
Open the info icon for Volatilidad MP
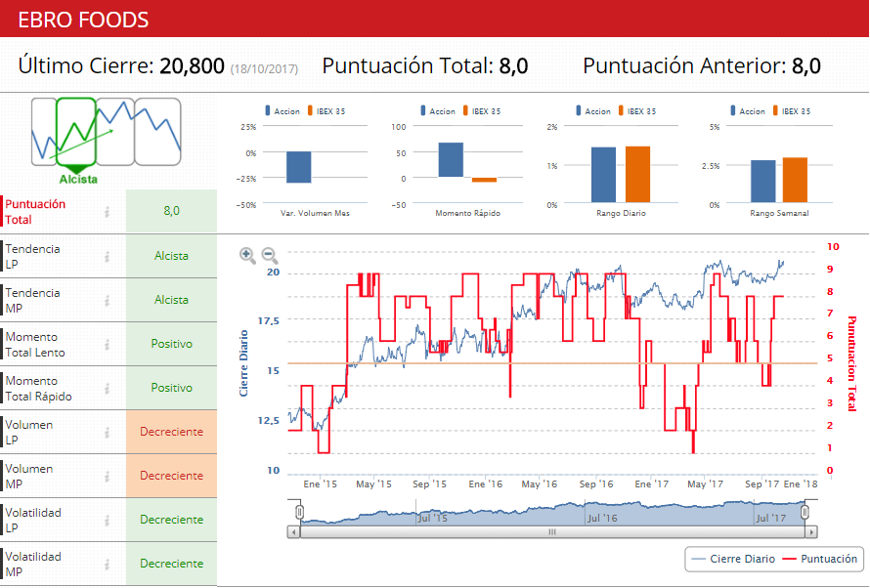pyautogui.click(x=108, y=565)
